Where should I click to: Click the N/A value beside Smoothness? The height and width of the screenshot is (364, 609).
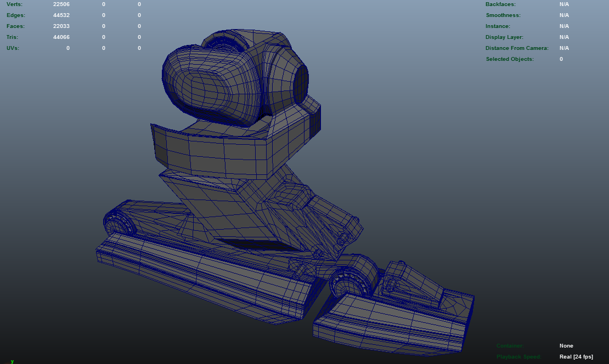tap(564, 15)
